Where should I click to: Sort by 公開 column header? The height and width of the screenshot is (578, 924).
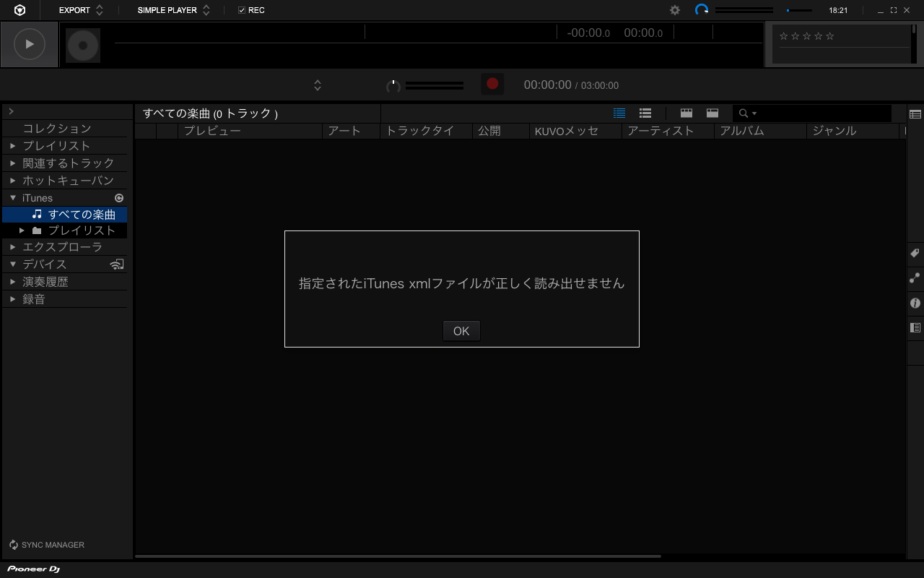click(501, 131)
